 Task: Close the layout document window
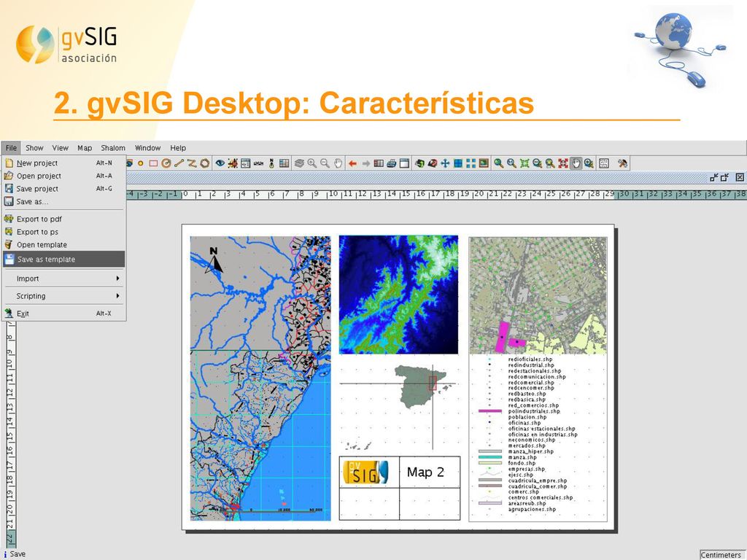point(740,178)
